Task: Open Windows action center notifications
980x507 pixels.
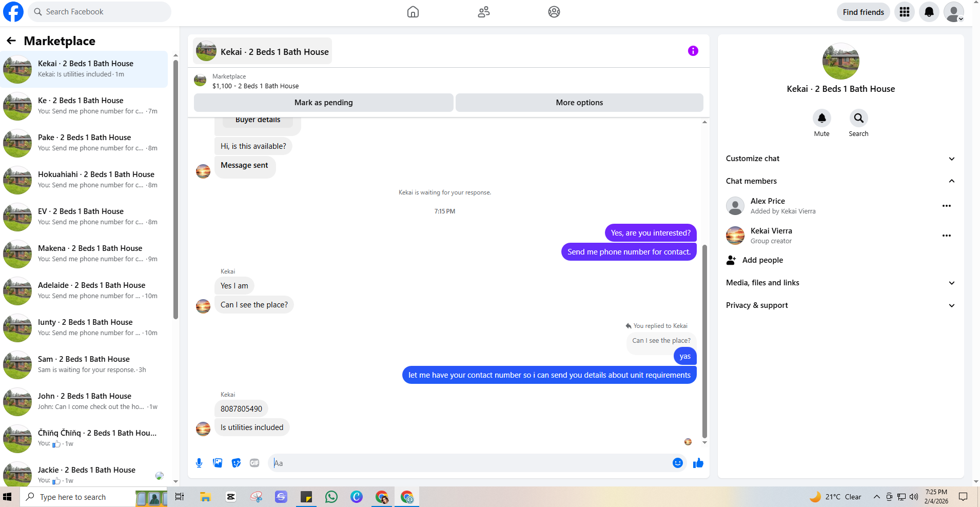Action: tap(963, 497)
